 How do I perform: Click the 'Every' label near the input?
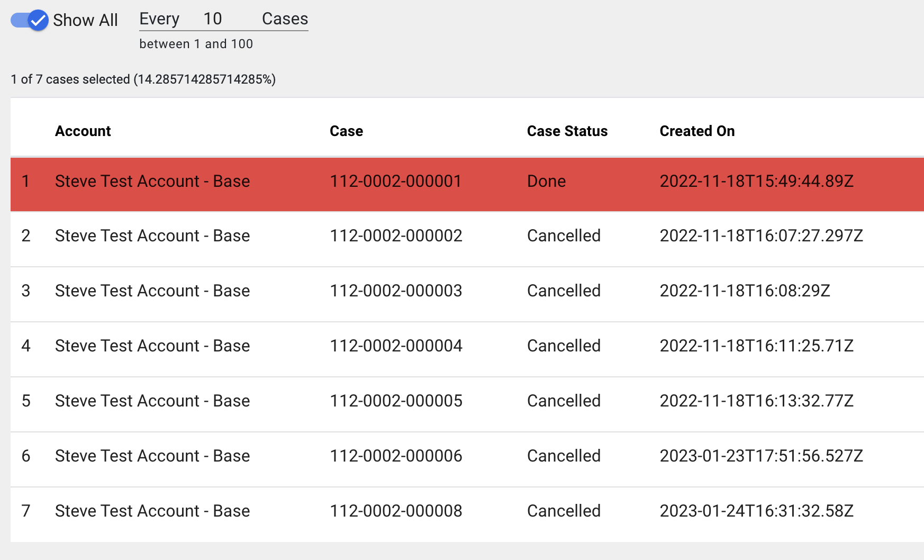tap(160, 19)
